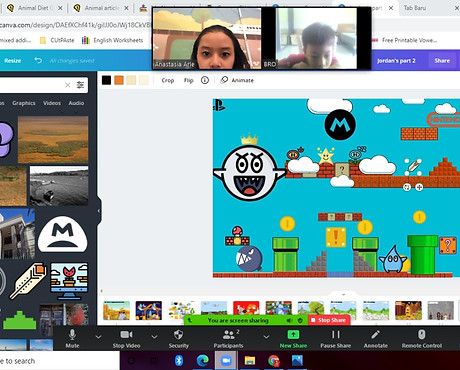460x370 pixels.
Task: Open File Explorer from the taskbar
Action: tap(250, 360)
